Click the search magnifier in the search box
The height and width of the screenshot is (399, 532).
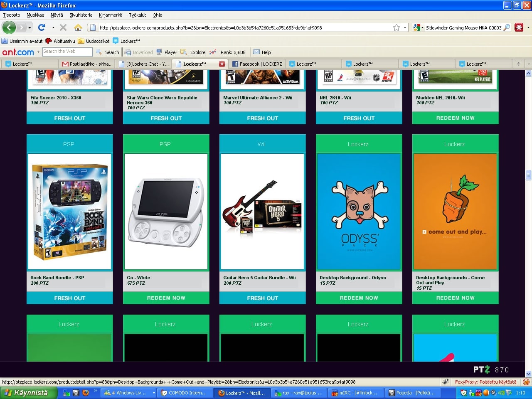pos(507,27)
